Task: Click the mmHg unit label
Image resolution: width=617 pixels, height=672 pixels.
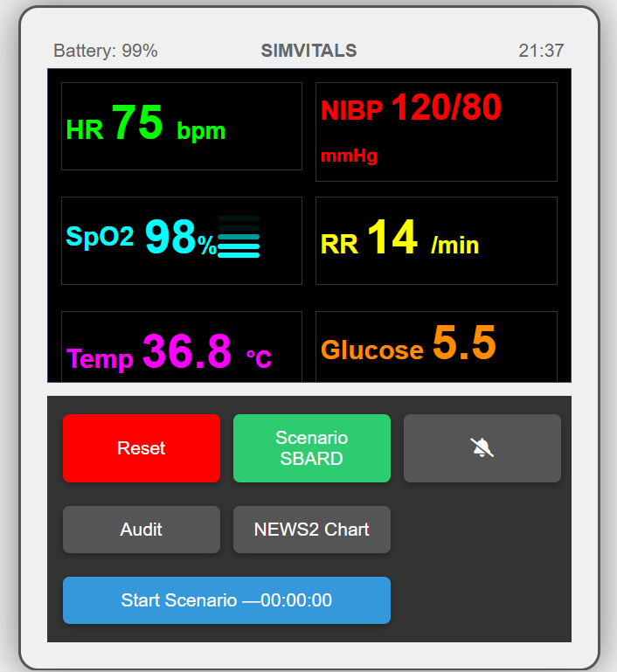Action: [x=349, y=156]
